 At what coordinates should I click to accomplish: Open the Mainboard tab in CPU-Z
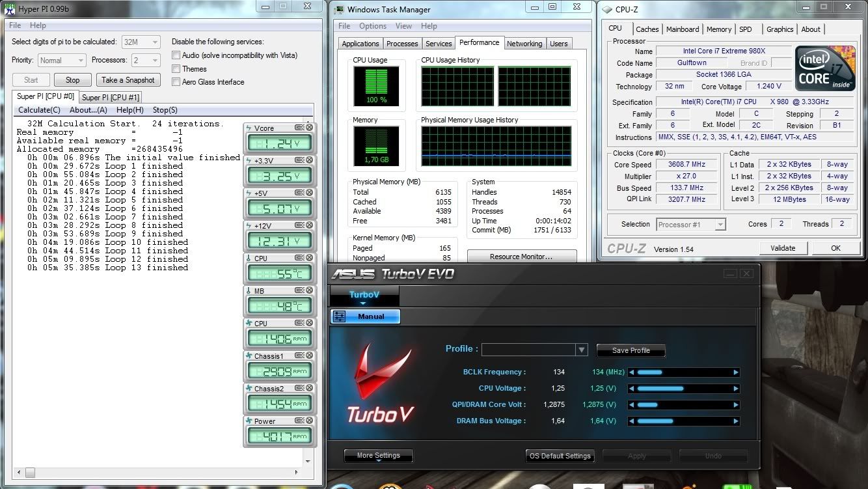tap(683, 29)
